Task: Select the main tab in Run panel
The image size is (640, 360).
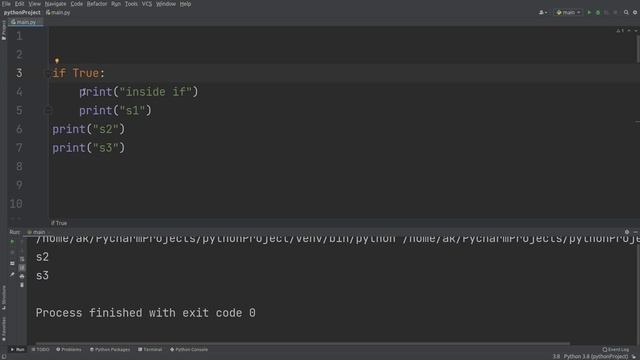Action: click(x=36, y=232)
